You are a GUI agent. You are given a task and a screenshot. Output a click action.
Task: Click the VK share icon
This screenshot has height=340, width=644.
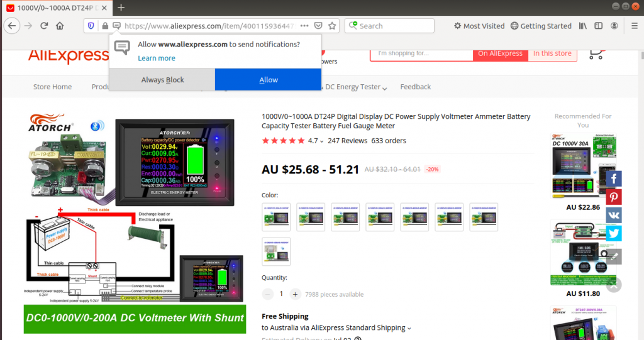[614, 215]
